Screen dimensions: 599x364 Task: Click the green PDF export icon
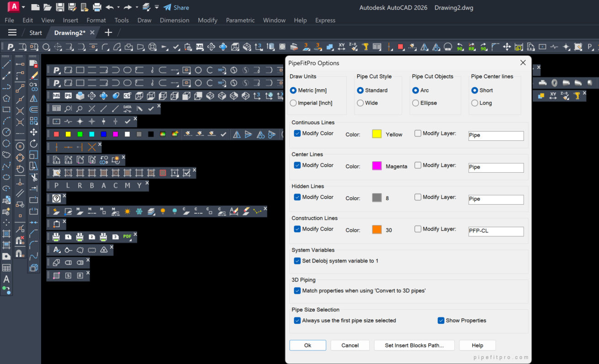pyautogui.click(x=127, y=237)
